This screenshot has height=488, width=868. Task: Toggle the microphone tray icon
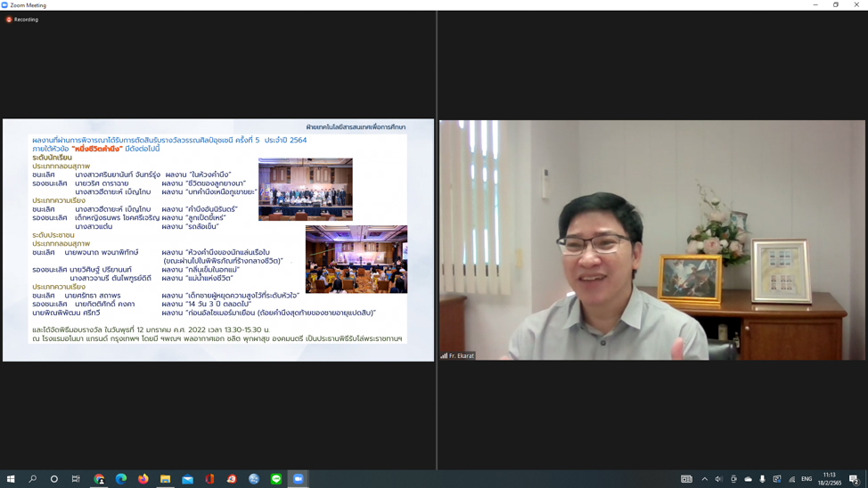click(762, 479)
